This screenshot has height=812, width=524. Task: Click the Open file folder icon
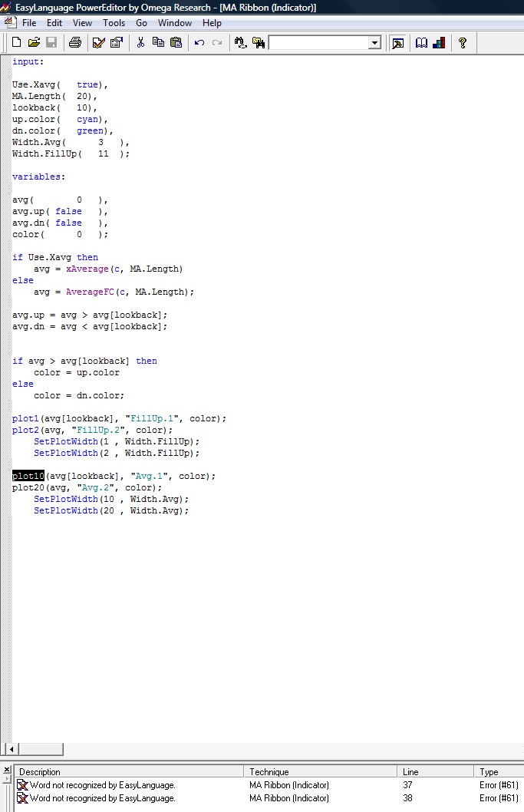[35, 42]
